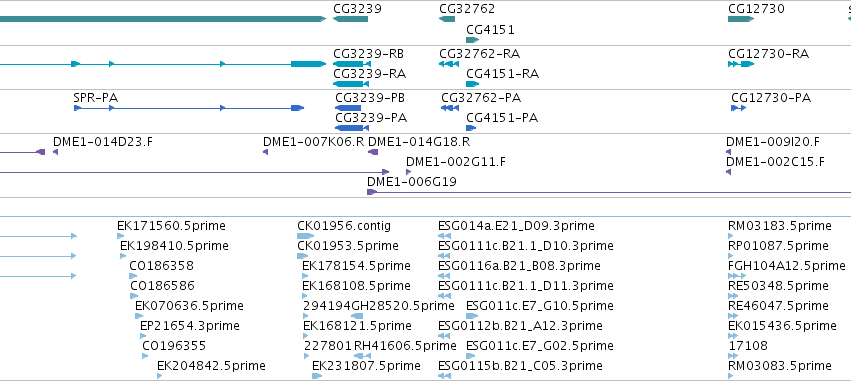
Task: Open the CG3239-PA label
Action: 371,118
